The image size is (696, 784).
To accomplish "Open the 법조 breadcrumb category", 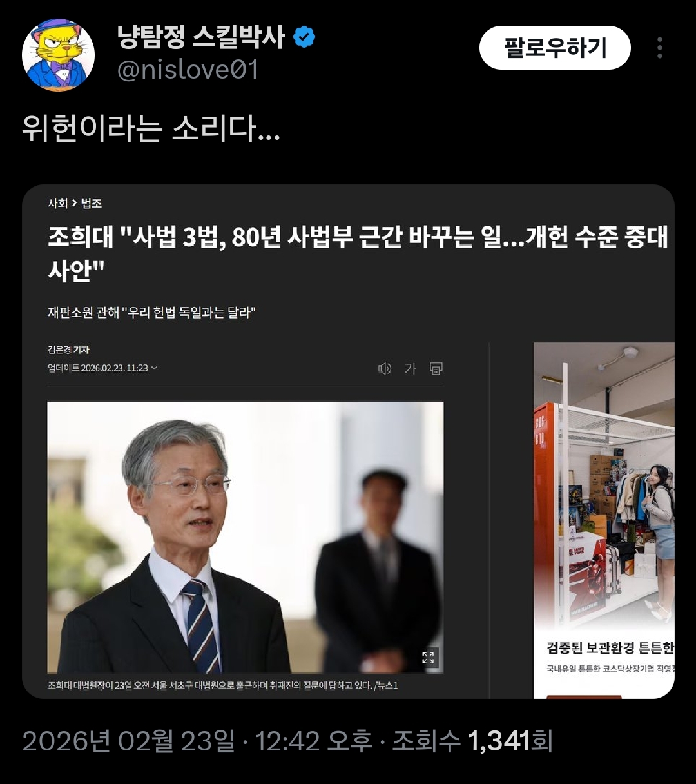I will [92, 203].
